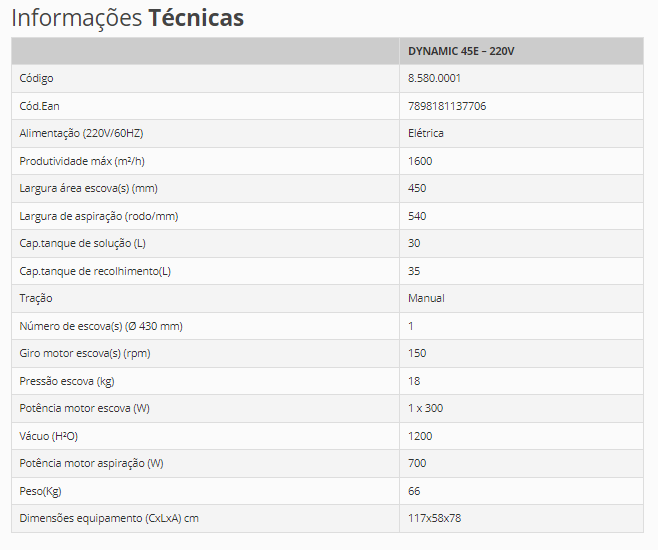The width and height of the screenshot is (658, 550).
Task: Select the Manual traction value
Action: pyautogui.click(x=426, y=298)
